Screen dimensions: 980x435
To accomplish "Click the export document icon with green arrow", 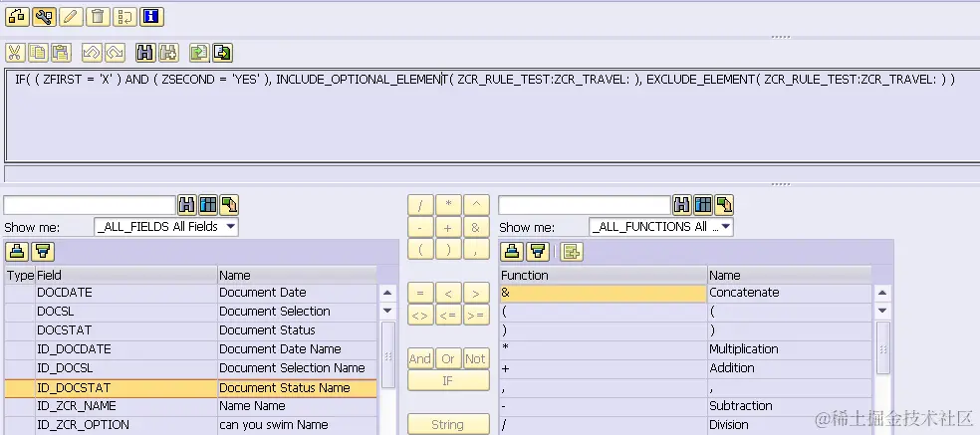I will click(222, 53).
